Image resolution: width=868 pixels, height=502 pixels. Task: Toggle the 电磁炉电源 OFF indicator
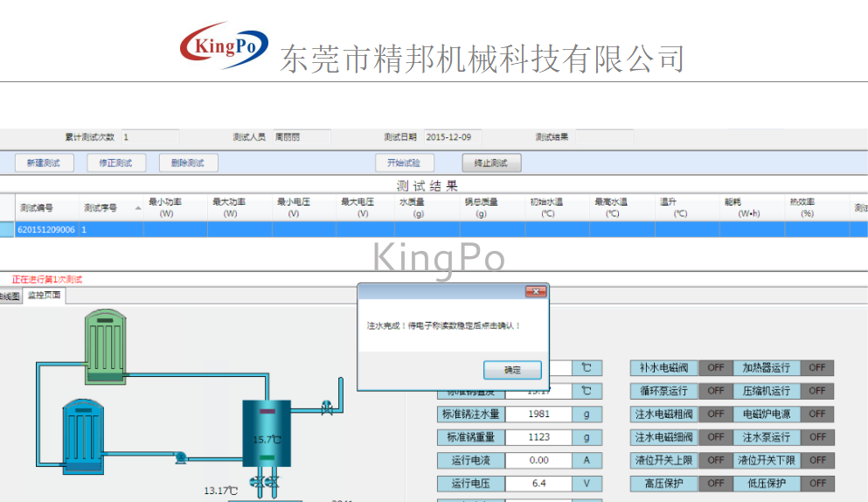[817, 414]
